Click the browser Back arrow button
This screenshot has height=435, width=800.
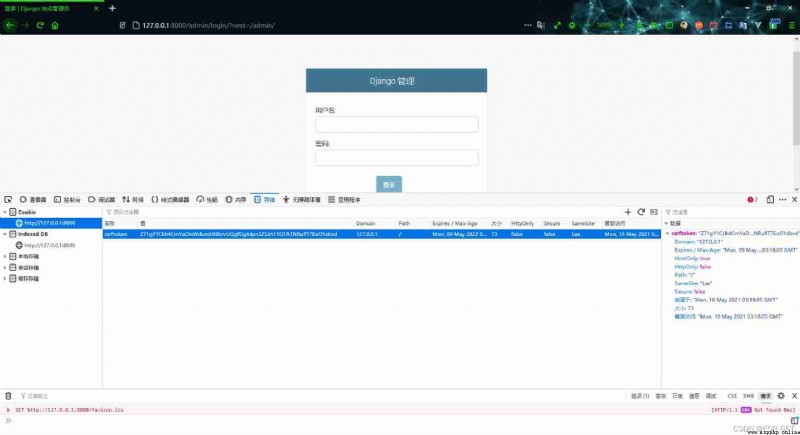click(10, 25)
